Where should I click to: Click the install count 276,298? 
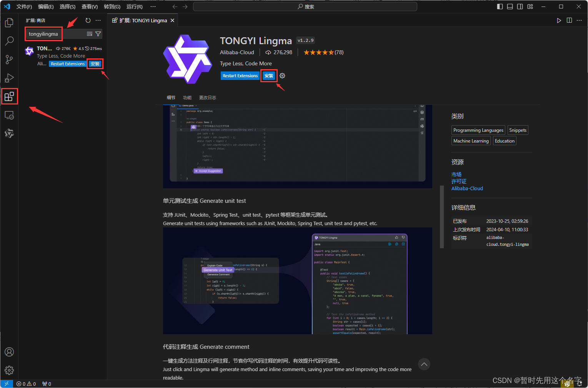279,52
